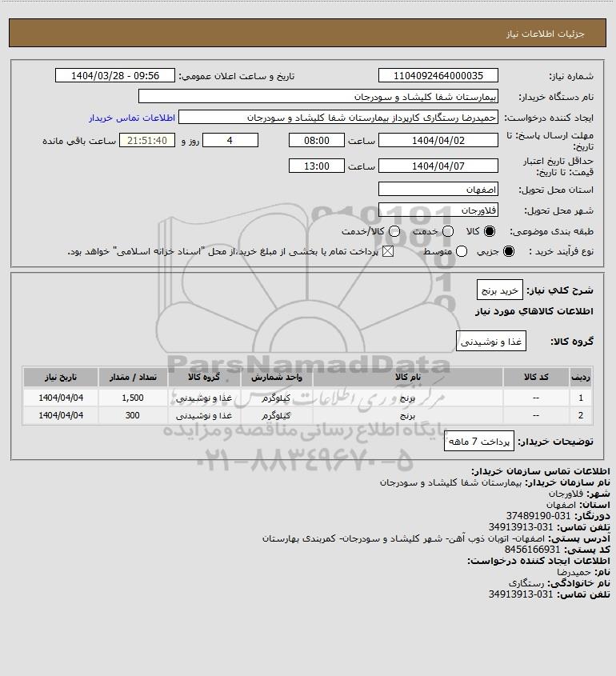Click the اطلاعات ایجاد کننده درخواست heading
Viewport: 616px width, 676px height.
(x=539, y=561)
